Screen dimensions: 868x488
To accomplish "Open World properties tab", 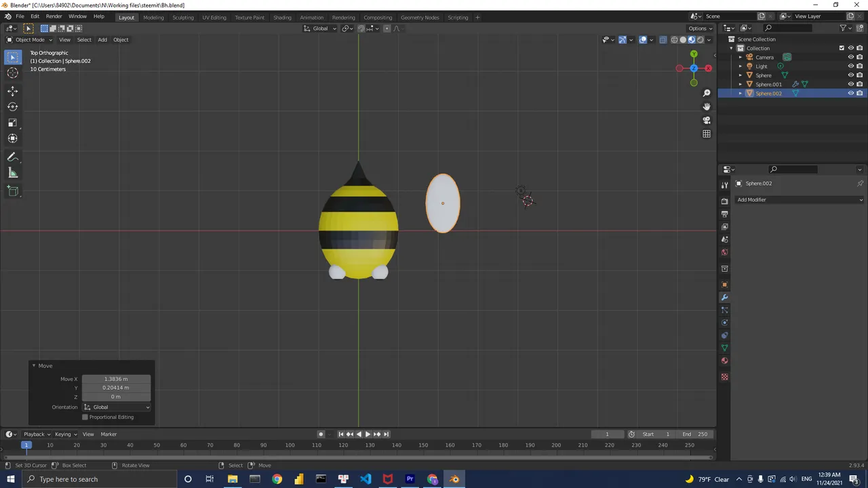I will click(724, 253).
